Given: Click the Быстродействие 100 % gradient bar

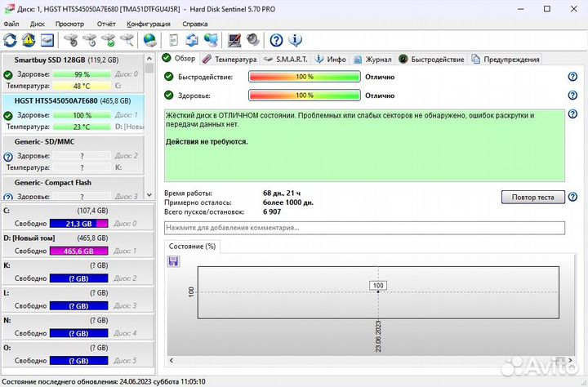Looking at the screenshot, I should click(x=304, y=77).
